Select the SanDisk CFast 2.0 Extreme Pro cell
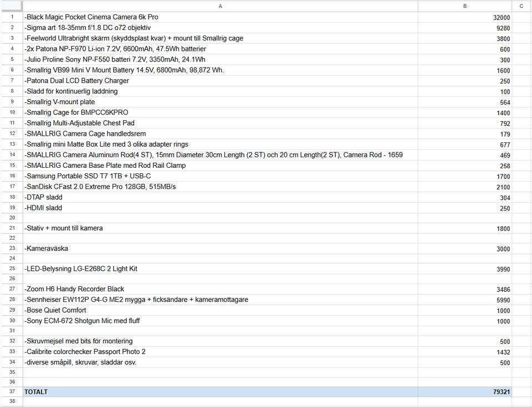Viewport: 532px width, 407px height. pos(220,187)
